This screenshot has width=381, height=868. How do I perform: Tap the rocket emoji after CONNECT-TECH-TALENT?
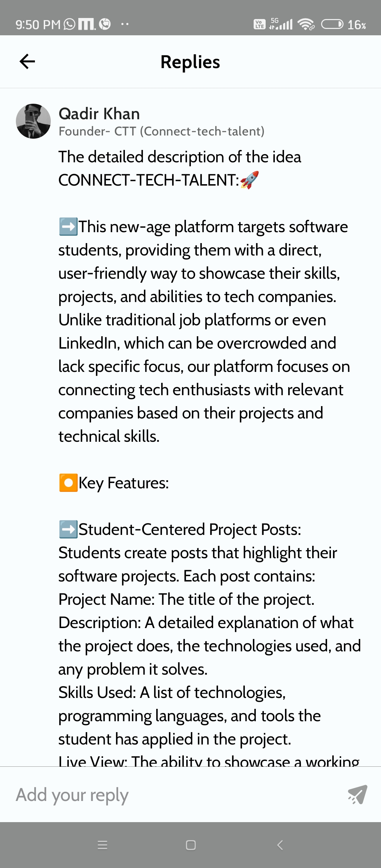click(x=249, y=180)
